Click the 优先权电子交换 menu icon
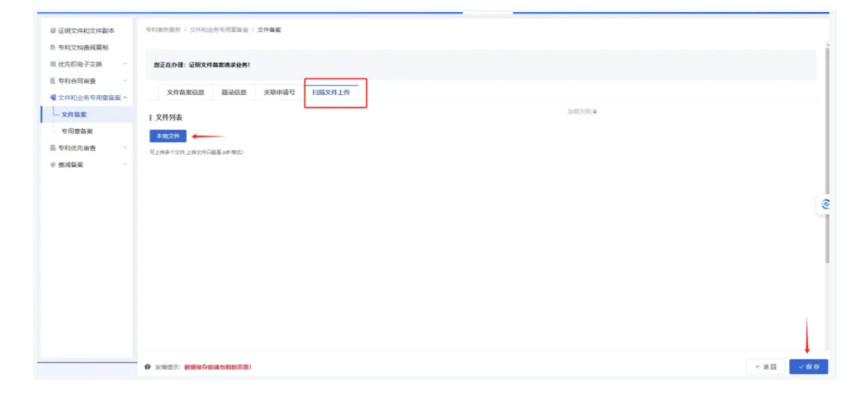The width and height of the screenshot is (868, 394). click(x=53, y=64)
